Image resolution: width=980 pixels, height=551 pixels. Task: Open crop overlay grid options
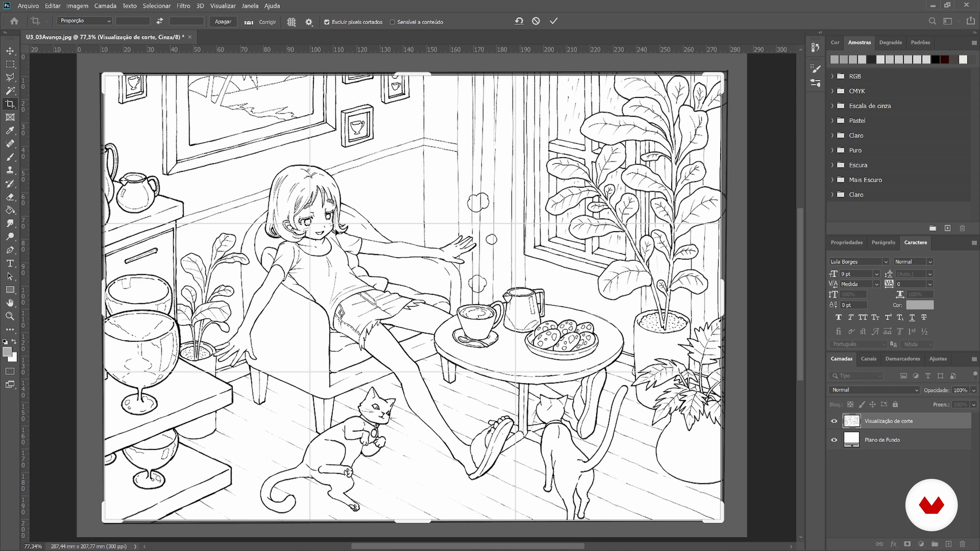(x=291, y=22)
